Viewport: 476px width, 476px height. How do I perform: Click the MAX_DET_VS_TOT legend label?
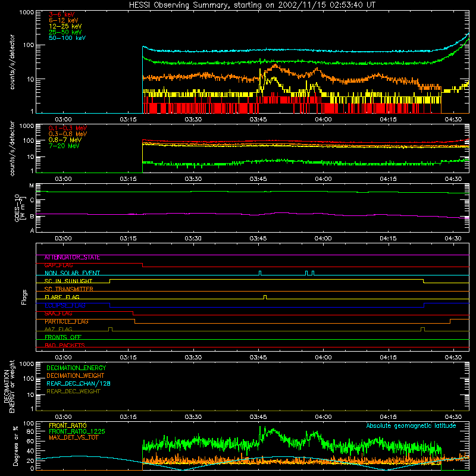coord(74,437)
